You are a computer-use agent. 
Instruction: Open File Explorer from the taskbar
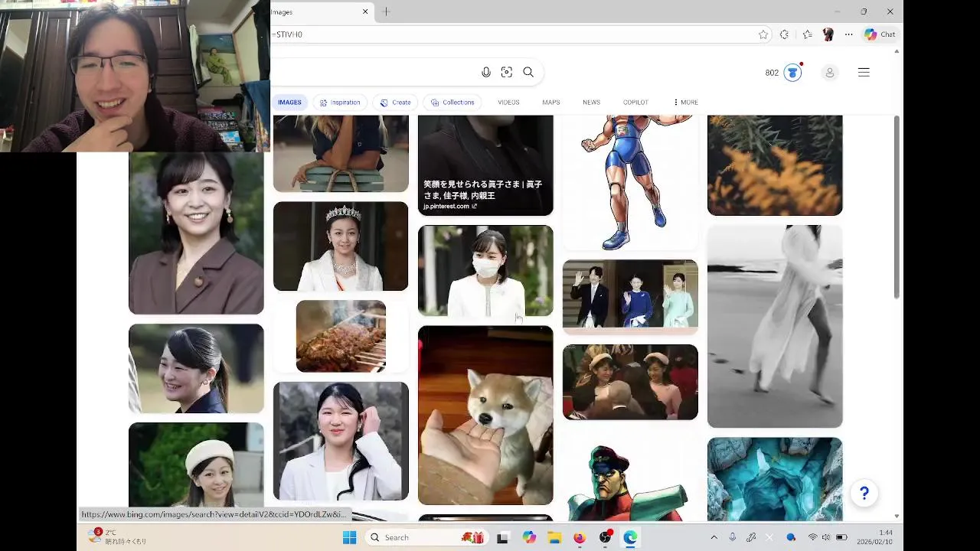(554, 538)
